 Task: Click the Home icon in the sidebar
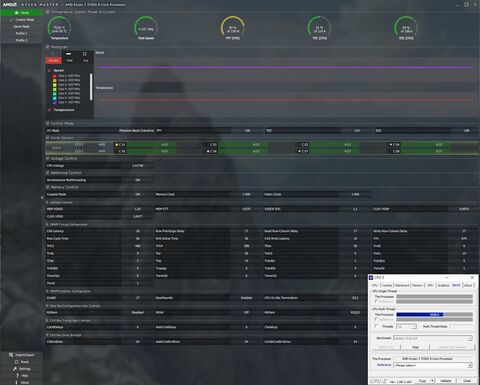click(17, 13)
